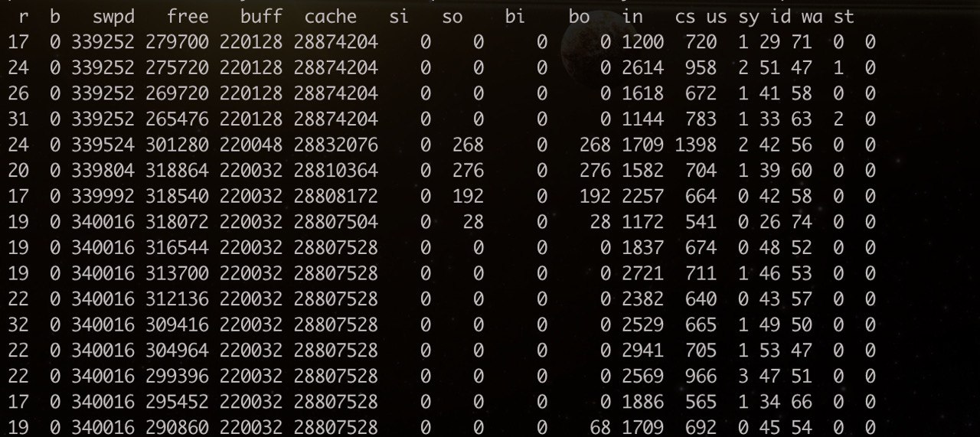Image resolution: width=980 pixels, height=437 pixels.
Task: Click the free value 304964
Action: coord(176,350)
